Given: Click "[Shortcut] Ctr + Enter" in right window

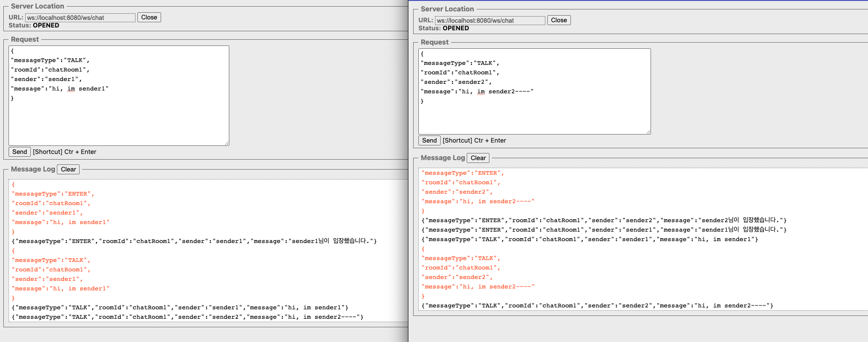Looking at the screenshot, I should click(474, 141).
